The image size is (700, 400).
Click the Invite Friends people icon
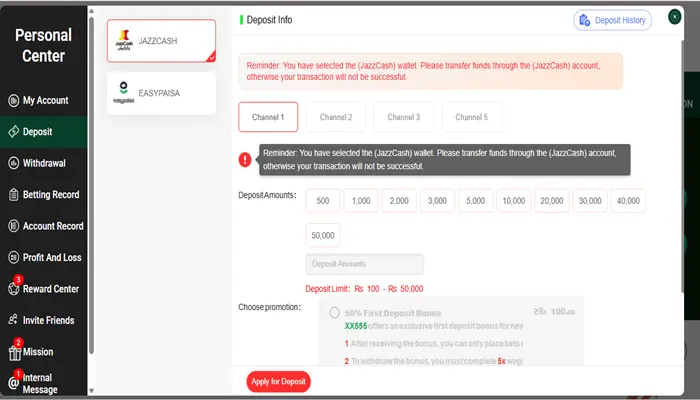coord(13,320)
